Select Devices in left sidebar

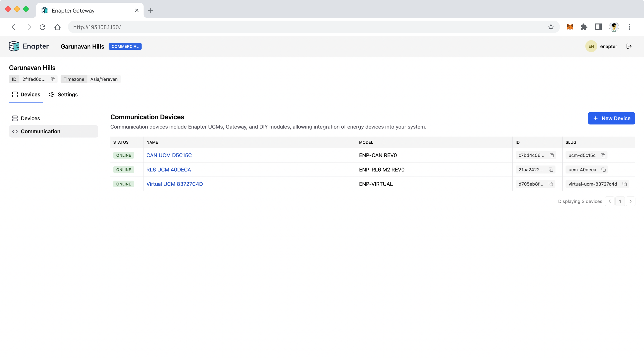click(x=30, y=118)
